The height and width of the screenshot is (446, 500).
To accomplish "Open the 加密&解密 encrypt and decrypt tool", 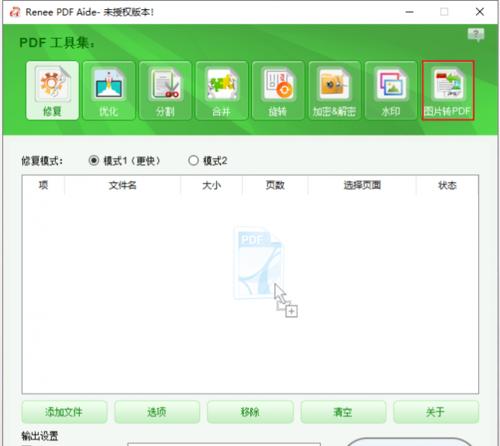I will coord(334,90).
